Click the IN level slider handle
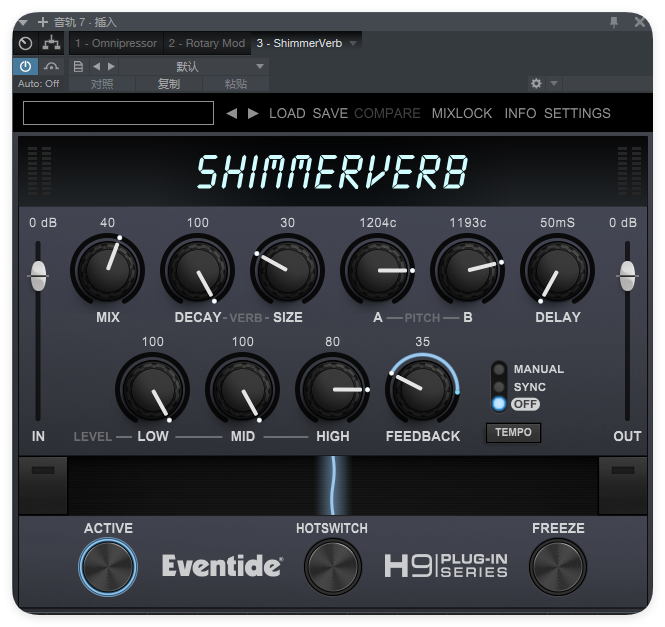 point(39,276)
